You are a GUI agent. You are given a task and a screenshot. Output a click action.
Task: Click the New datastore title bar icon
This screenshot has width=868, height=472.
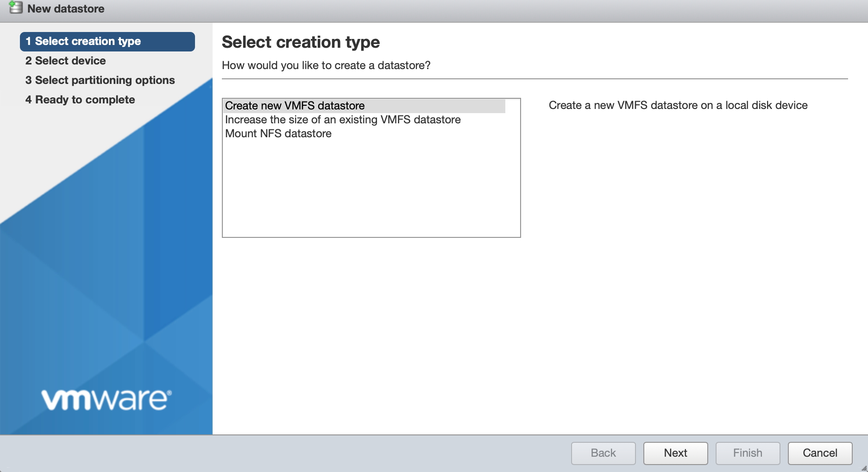click(16, 8)
